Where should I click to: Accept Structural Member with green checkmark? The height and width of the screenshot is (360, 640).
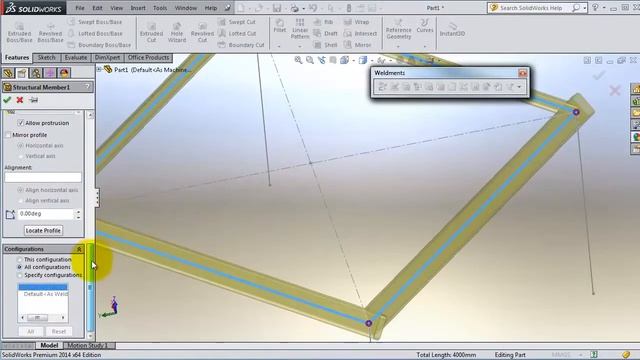[x=7, y=100]
